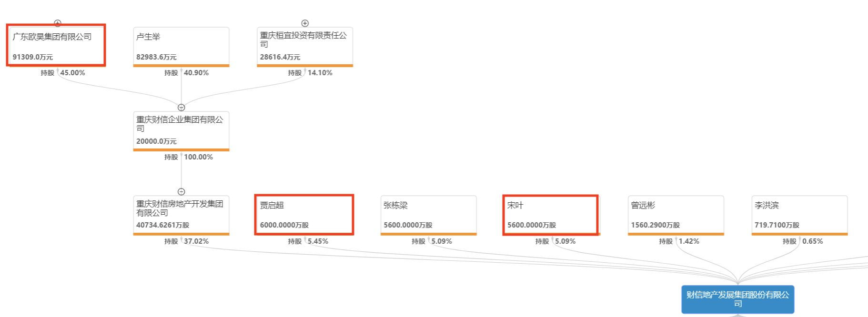Click the 37.02% shareholding label

196,241
